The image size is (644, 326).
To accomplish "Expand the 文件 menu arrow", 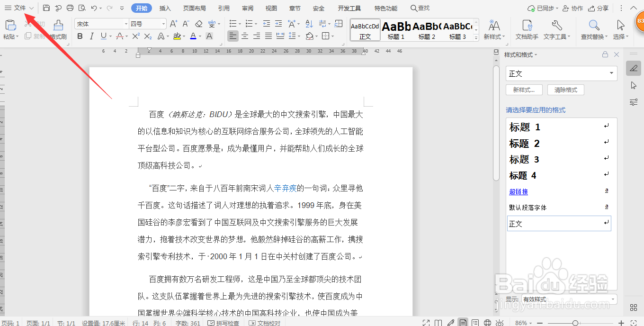I will 31,8.
